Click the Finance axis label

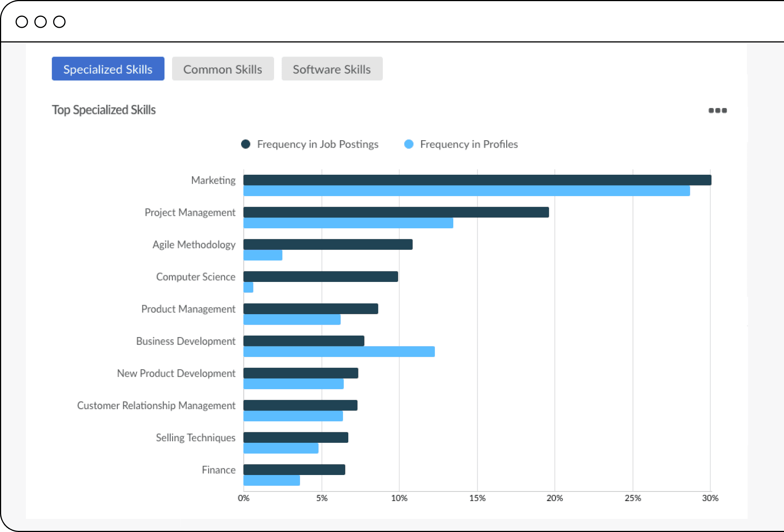pos(219,470)
